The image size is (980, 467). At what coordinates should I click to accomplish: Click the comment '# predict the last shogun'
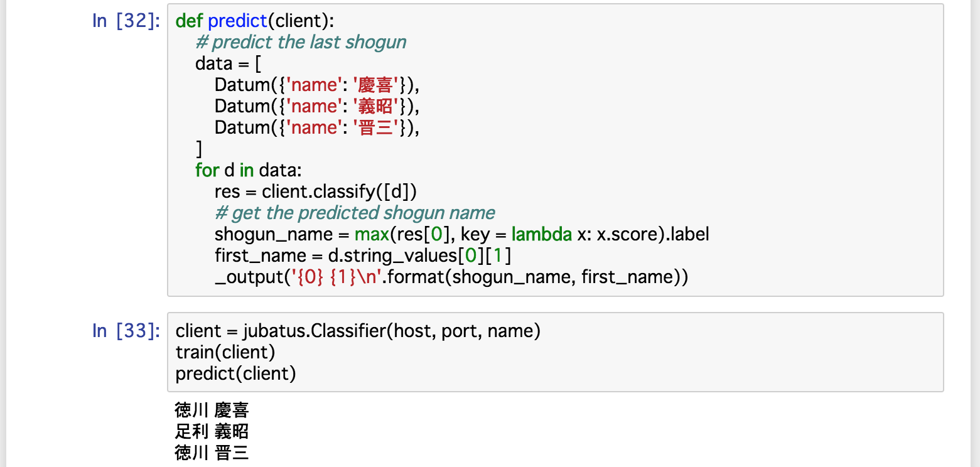(301, 42)
